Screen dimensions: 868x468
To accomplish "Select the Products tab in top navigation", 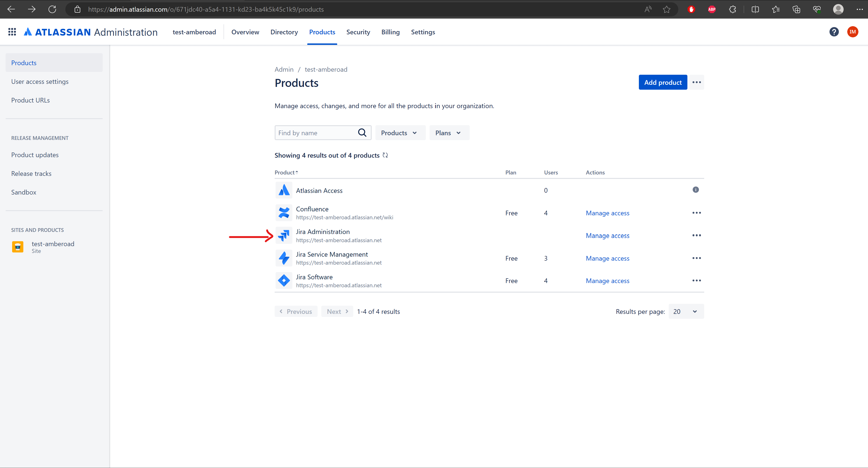I will tap(322, 32).
